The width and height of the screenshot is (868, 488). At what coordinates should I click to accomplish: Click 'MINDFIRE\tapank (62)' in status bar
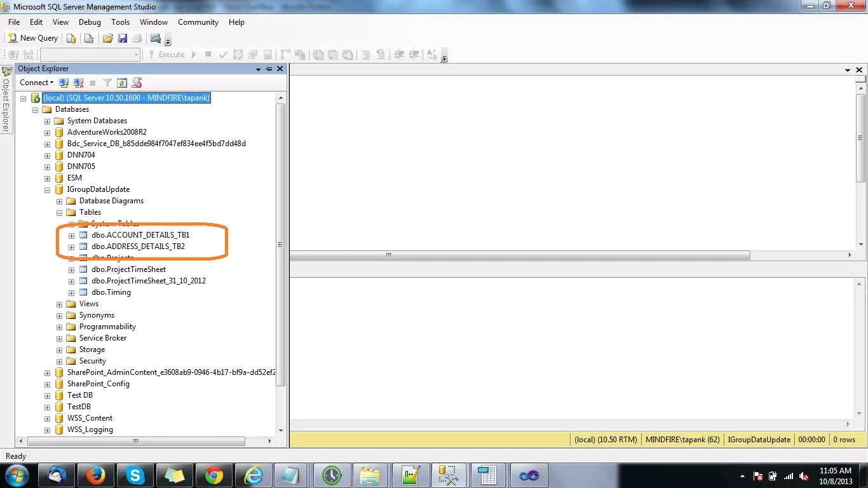click(682, 440)
